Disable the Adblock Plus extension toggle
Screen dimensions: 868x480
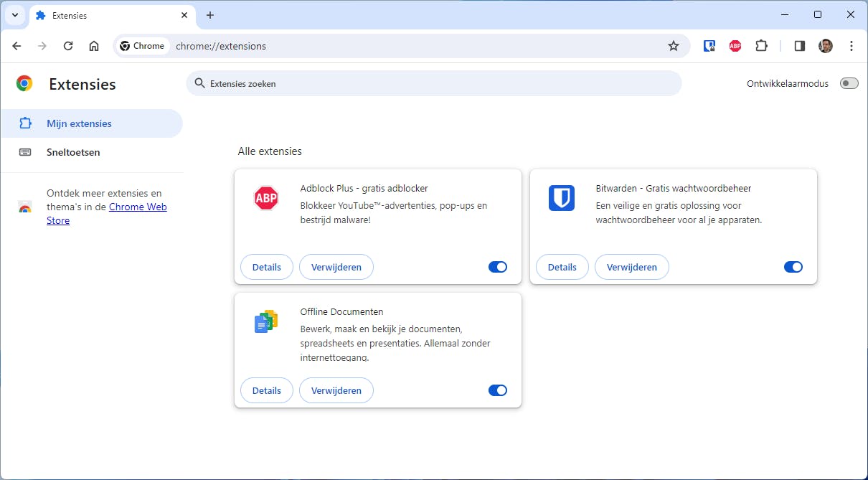pyautogui.click(x=498, y=266)
